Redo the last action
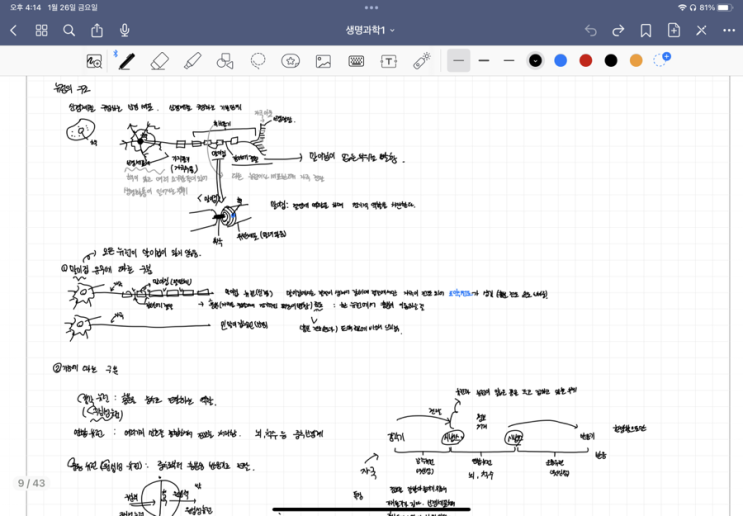This screenshot has width=743, height=516. click(618, 31)
